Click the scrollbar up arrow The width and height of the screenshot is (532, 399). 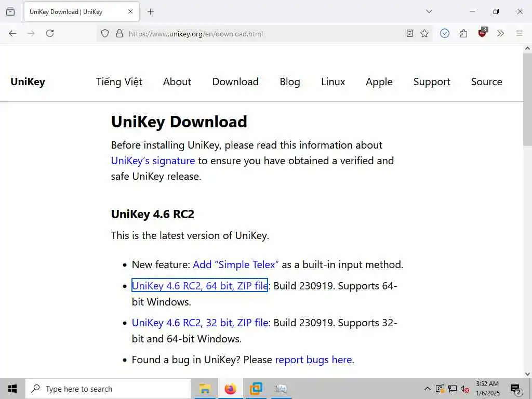(528, 48)
